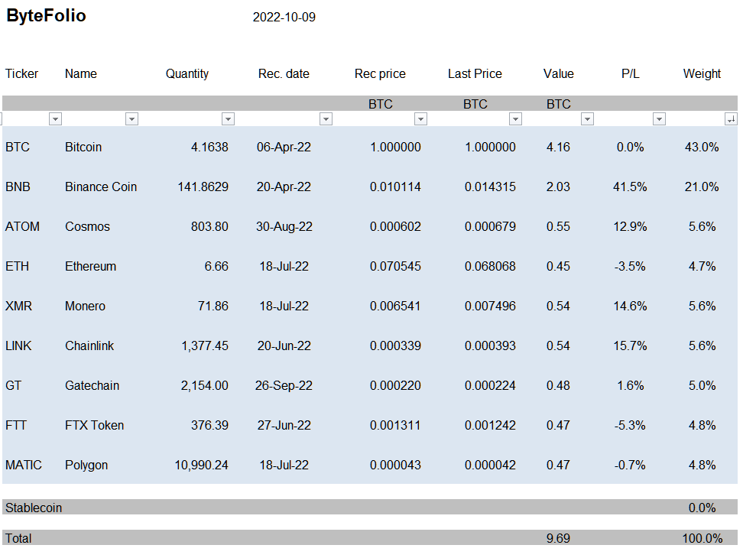Select Last Price 0.001242 for FTX Token
Image resolution: width=756 pixels, height=558 pixels.
[x=490, y=425]
